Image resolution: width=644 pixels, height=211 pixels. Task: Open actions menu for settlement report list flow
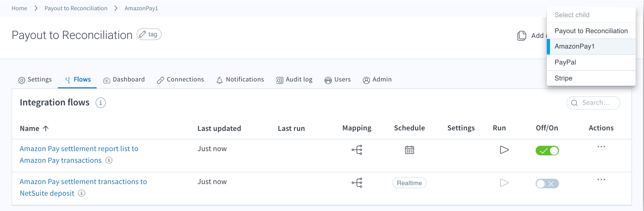[x=601, y=147]
